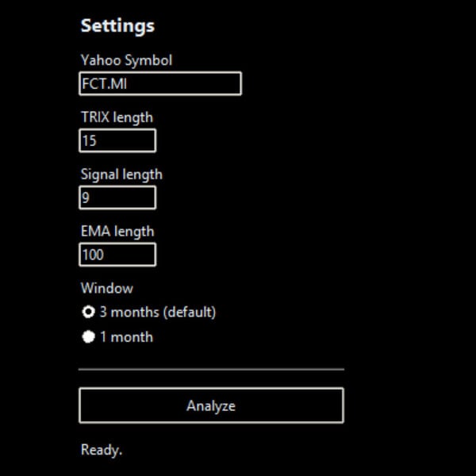Click the "1 month" option text
Image resolution: width=476 pixels, height=476 pixels.
pos(126,337)
